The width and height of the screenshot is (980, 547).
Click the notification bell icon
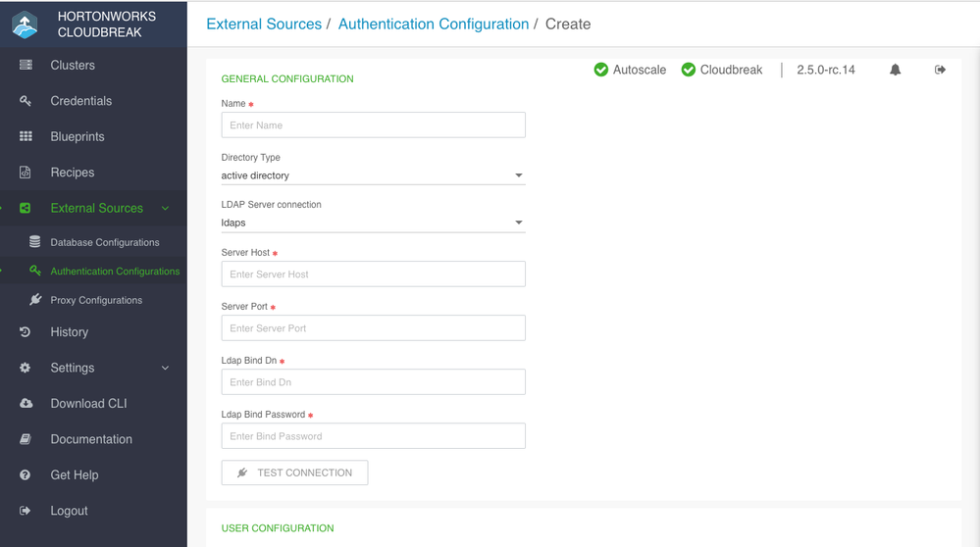pos(895,70)
